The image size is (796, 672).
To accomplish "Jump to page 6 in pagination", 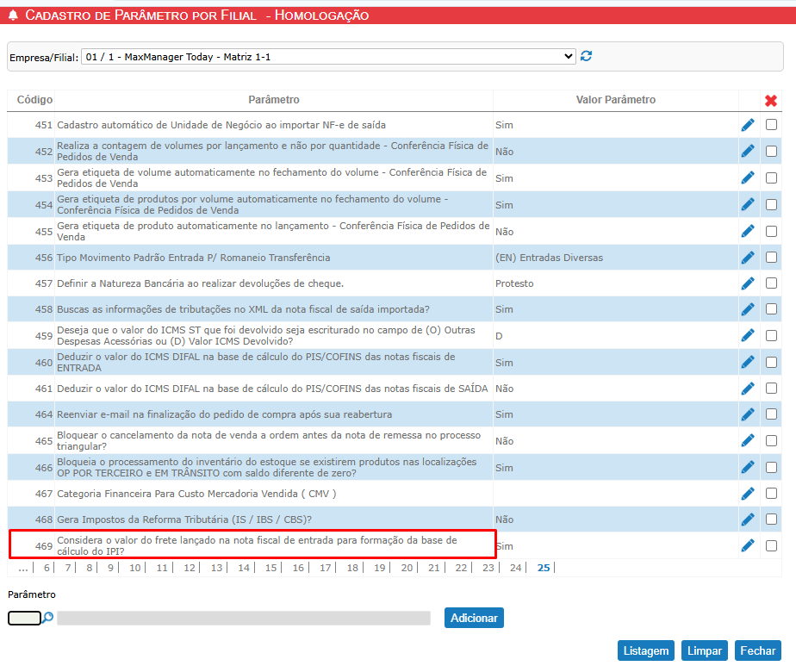I will 47,568.
